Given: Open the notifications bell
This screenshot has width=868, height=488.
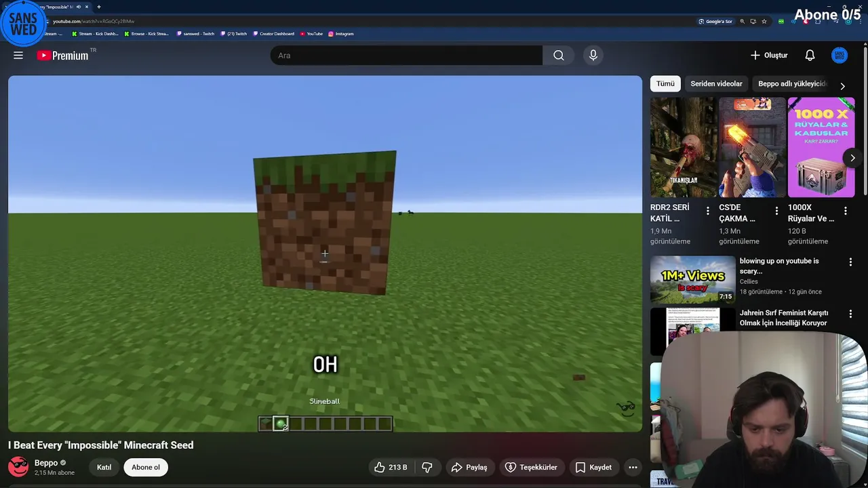Looking at the screenshot, I should click(x=810, y=56).
